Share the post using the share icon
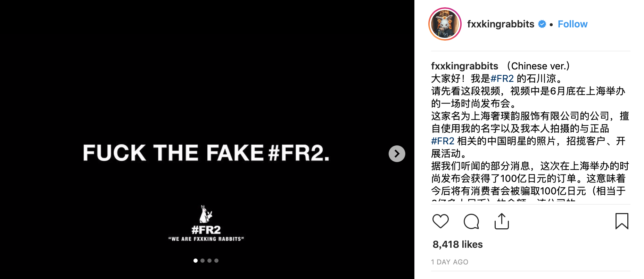The image size is (644, 279). (502, 221)
